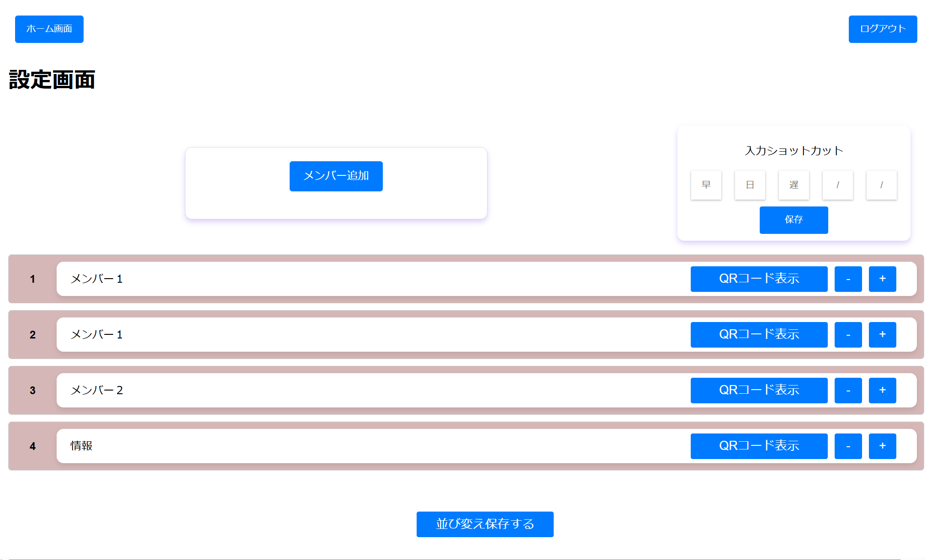
Task: Focus the 遅 shortcut input field
Action: [x=794, y=185]
